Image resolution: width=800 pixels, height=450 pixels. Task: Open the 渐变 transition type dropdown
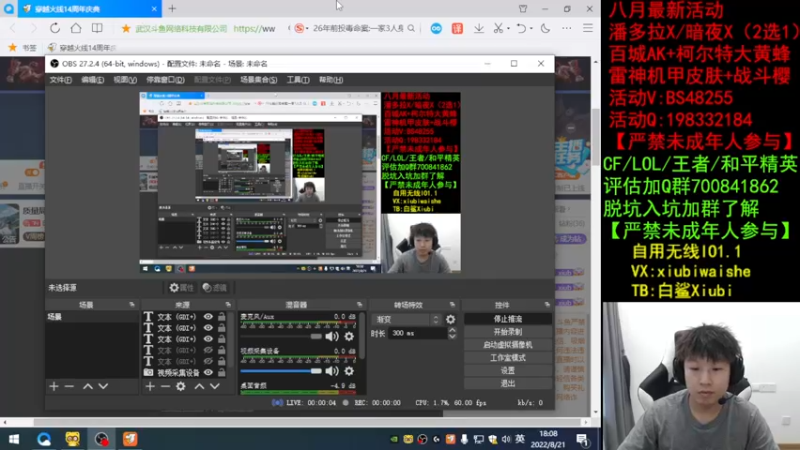tap(406, 319)
